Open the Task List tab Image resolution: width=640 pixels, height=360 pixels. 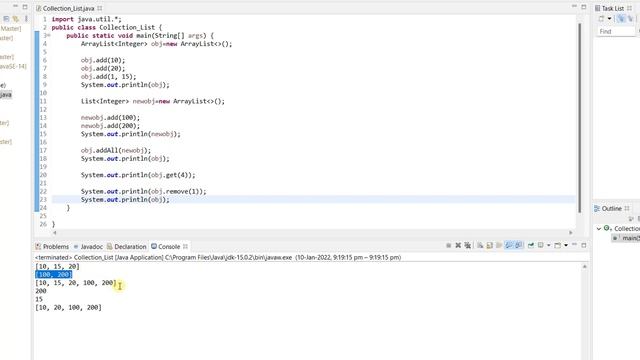click(609, 8)
